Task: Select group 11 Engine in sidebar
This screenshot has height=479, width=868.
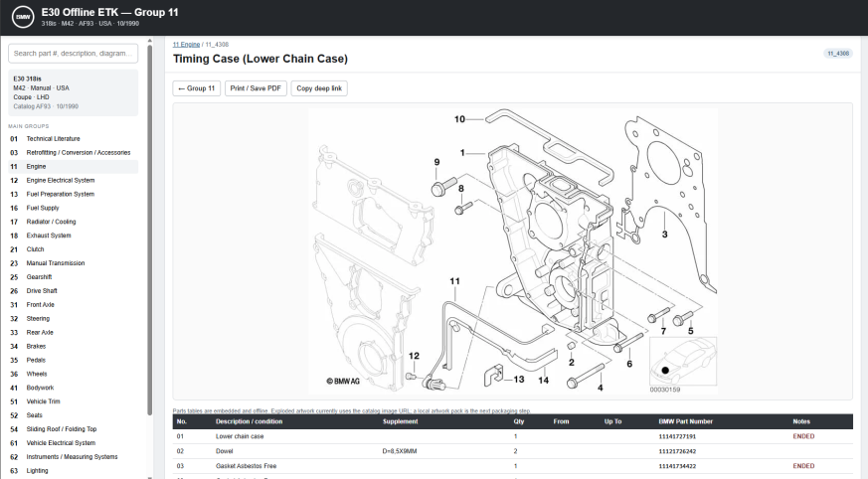Action: tap(73, 167)
